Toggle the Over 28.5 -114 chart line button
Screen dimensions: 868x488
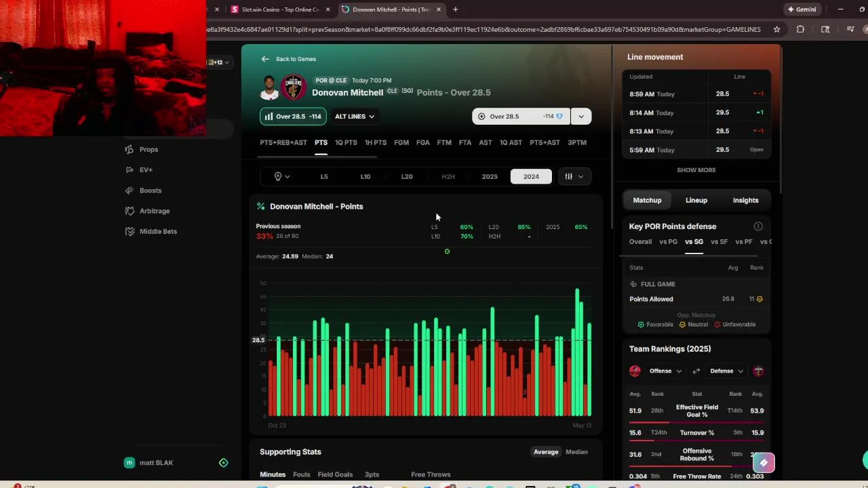click(x=293, y=117)
